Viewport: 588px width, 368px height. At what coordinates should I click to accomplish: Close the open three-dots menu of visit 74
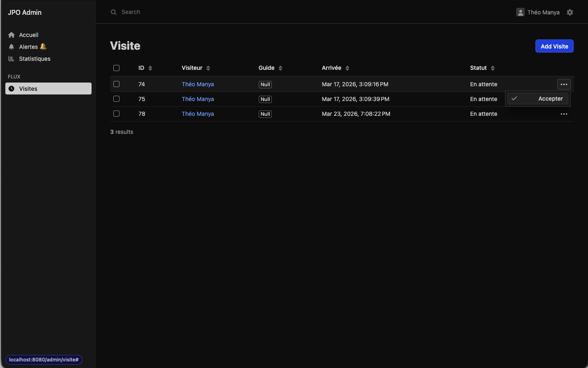[x=564, y=84]
